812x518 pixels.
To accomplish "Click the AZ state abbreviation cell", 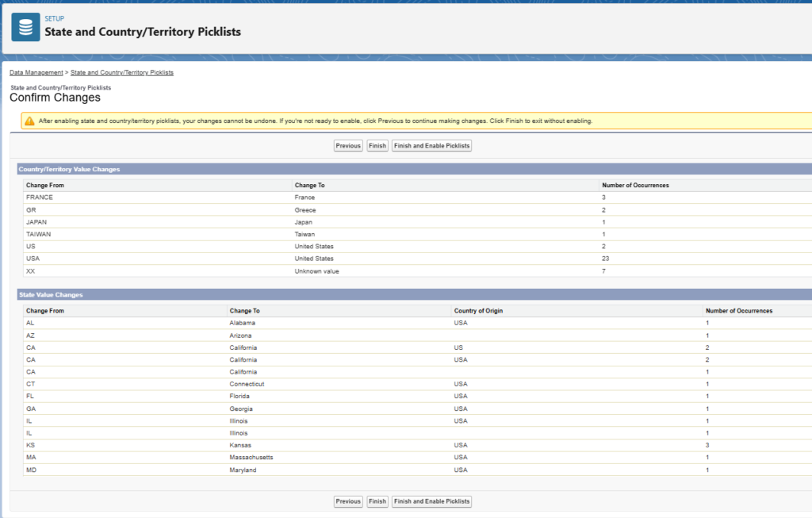I will click(31, 336).
